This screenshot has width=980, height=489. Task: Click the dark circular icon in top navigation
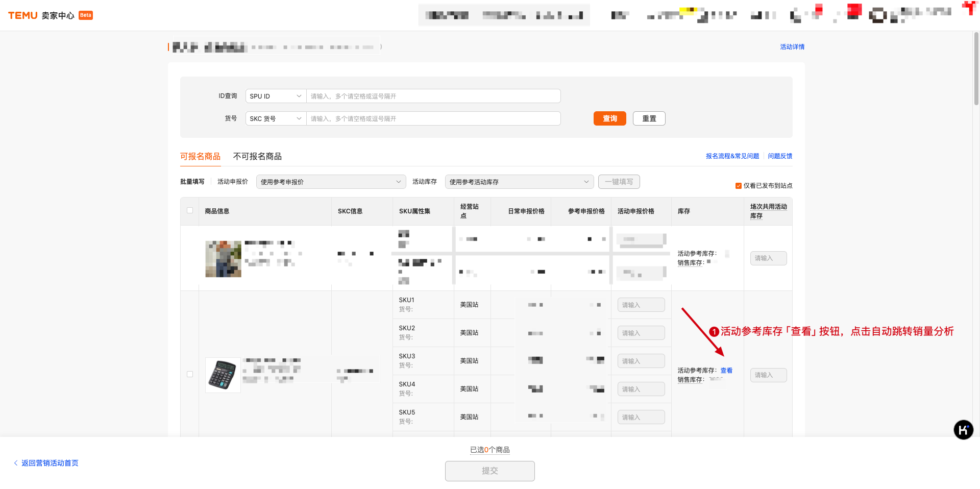(878, 15)
